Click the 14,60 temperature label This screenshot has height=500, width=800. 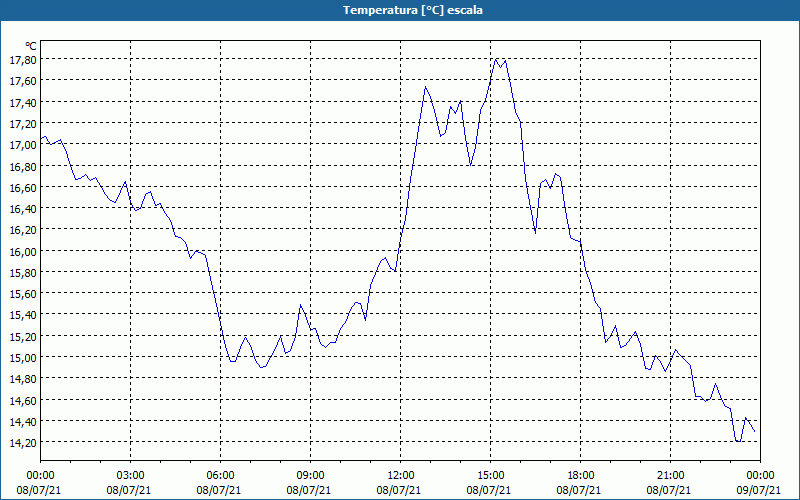point(23,400)
